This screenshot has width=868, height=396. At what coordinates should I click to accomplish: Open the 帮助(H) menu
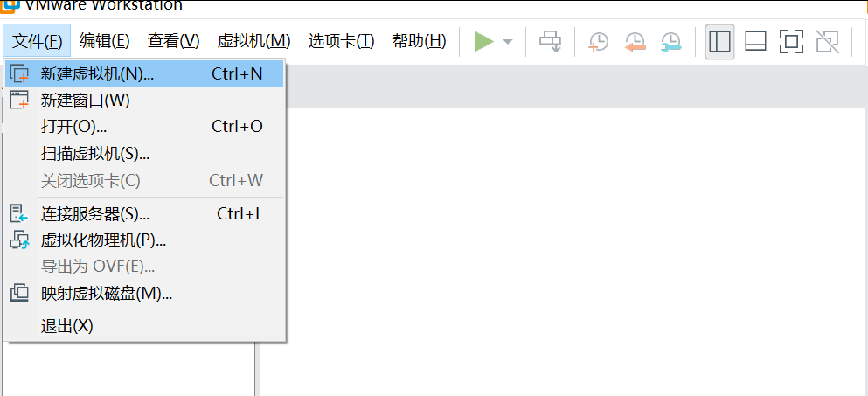(x=419, y=40)
